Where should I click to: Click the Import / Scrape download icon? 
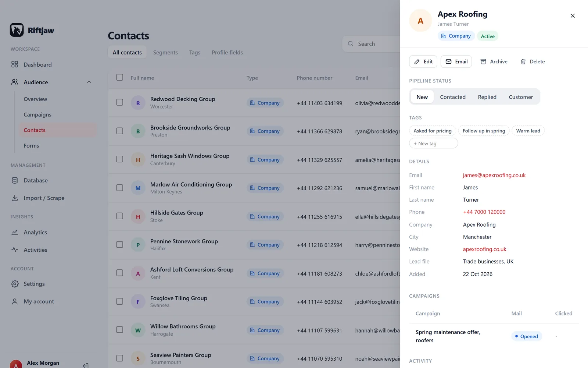[15, 198]
